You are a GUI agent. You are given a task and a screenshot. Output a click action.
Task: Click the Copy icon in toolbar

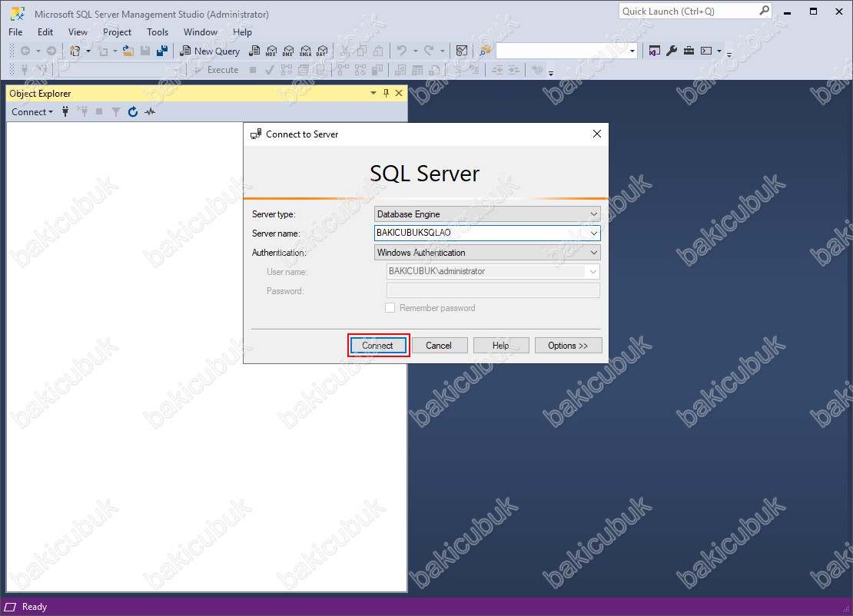[362, 51]
